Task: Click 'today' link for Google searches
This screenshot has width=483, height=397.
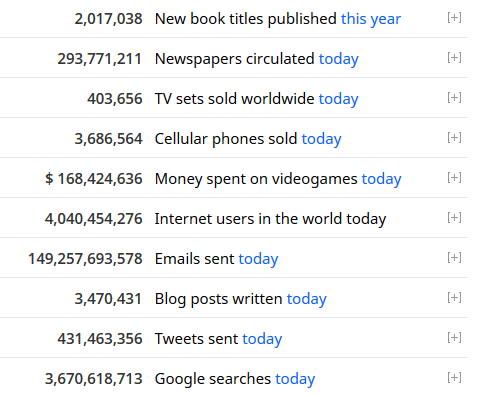Action: coord(295,379)
